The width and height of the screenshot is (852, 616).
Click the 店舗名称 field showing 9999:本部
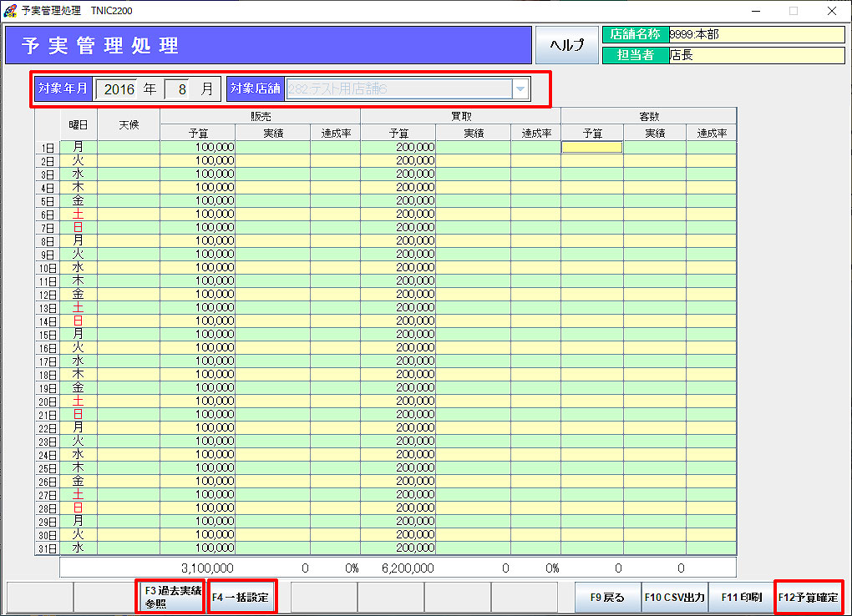(x=756, y=34)
